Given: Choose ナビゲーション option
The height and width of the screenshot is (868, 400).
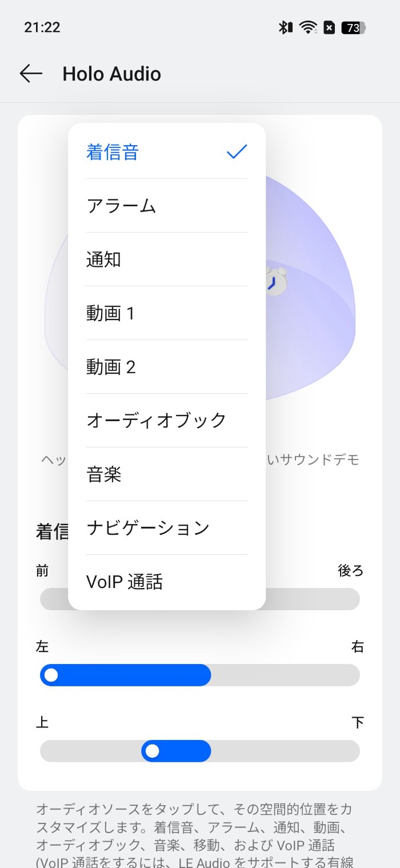Looking at the screenshot, I should coord(167,528).
